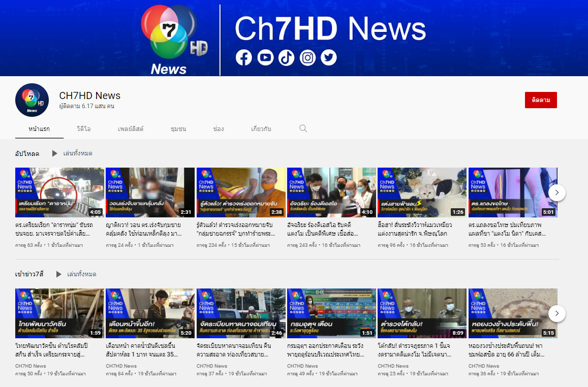Open the 2:38 monk video thumbnail
Image resolution: width=588 pixels, height=387 pixels.
(x=241, y=192)
